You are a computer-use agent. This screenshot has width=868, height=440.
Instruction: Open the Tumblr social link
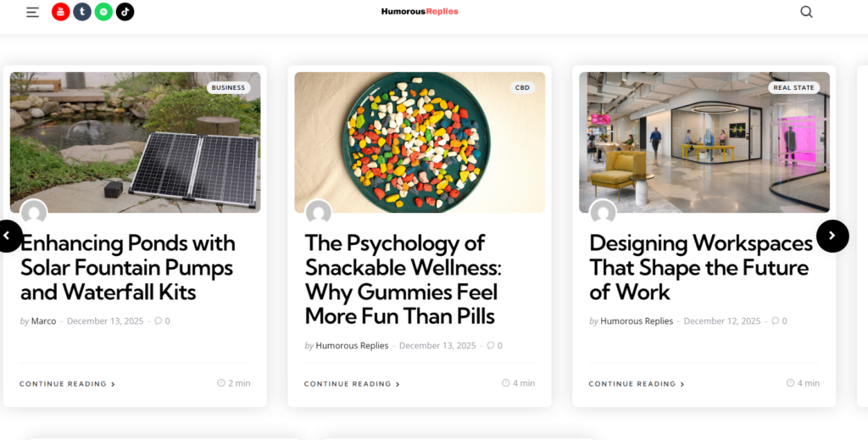[82, 12]
